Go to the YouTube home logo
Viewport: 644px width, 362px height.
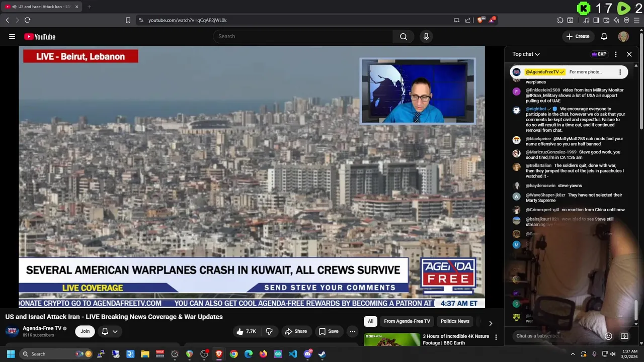tap(40, 37)
